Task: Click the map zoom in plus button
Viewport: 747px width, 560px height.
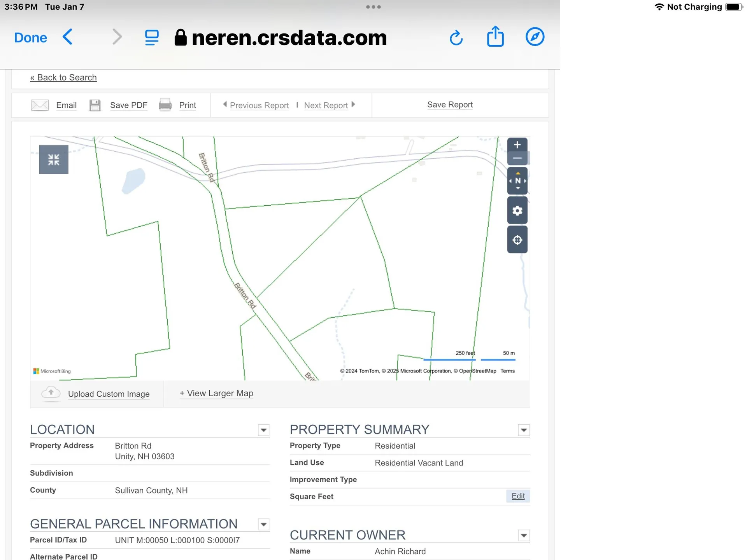Action: click(517, 145)
